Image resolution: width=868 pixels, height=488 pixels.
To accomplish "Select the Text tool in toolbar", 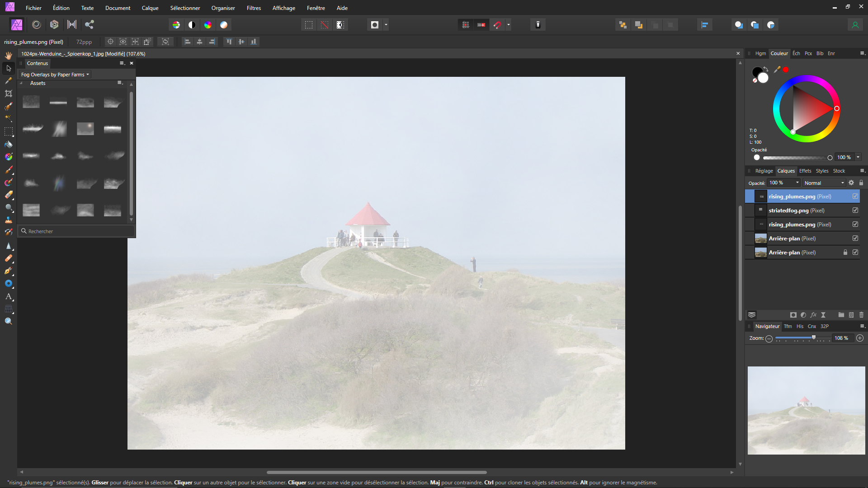I will pos(9,297).
